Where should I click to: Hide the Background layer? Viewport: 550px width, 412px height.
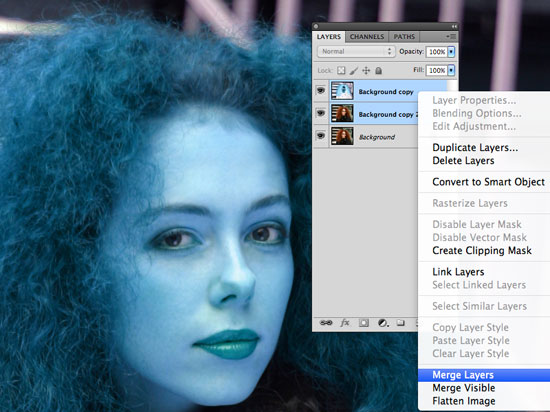click(321, 136)
